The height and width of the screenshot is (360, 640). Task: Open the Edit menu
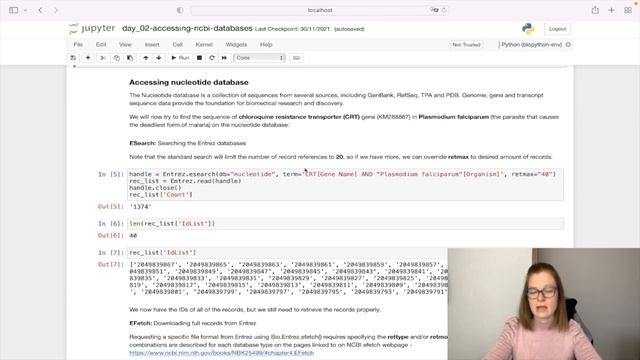click(101, 44)
